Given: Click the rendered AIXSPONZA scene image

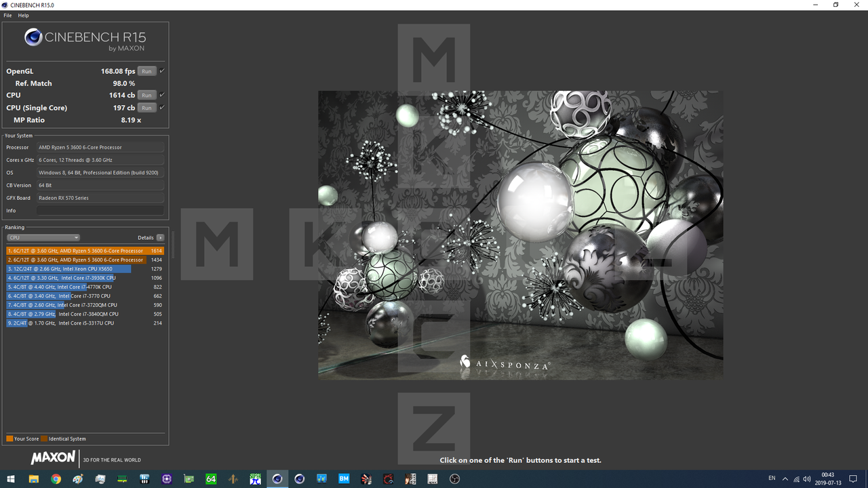Looking at the screenshot, I should (520, 235).
